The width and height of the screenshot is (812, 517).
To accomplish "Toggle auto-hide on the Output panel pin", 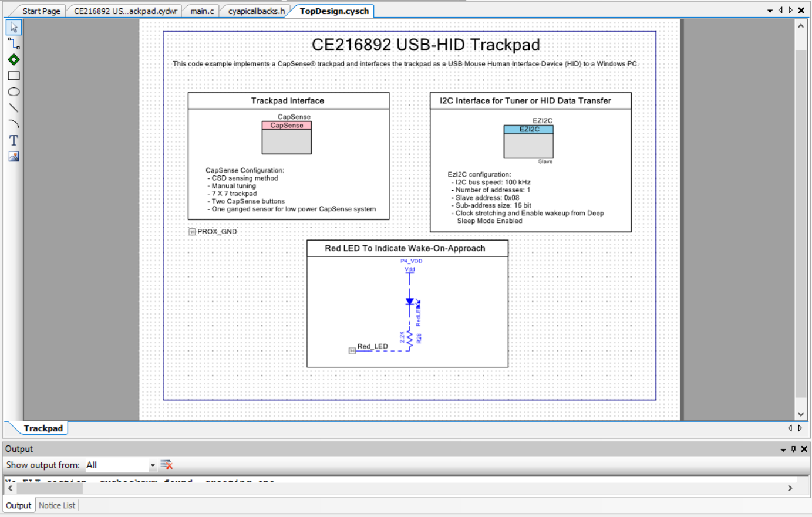I will pos(792,448).
